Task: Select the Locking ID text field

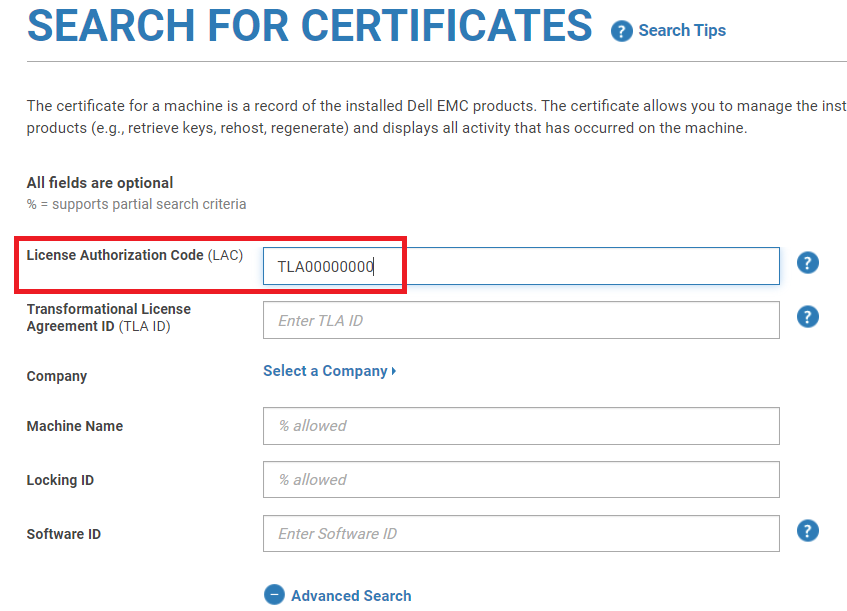Action: coord(520,479)
